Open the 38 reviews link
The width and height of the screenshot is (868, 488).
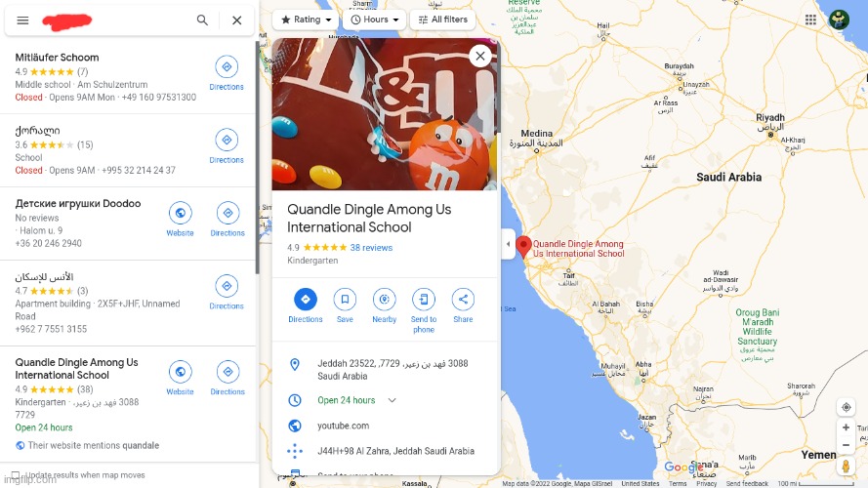tap(371, 248)
